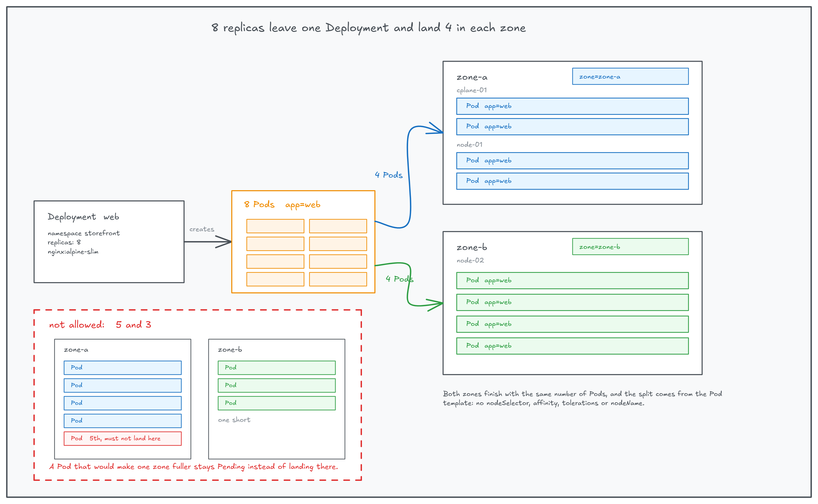Click the green Pod box directly under node-02
This screenshot has width=818, height=504.
coord(572,281)
